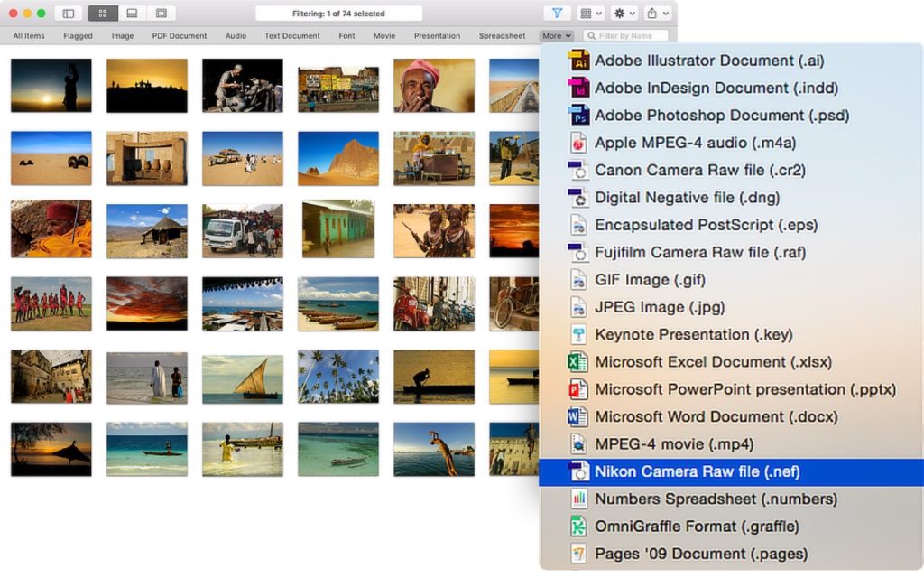The image size is (924, 578).
Task: Click the blue filter funnel icon
Action: click(557, 14)
